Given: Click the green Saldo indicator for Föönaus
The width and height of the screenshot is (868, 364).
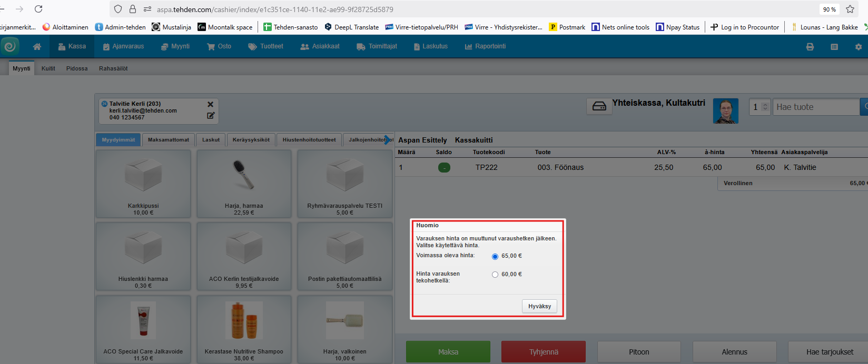Looking at the screenshot, I should click(x=444, y=168).
